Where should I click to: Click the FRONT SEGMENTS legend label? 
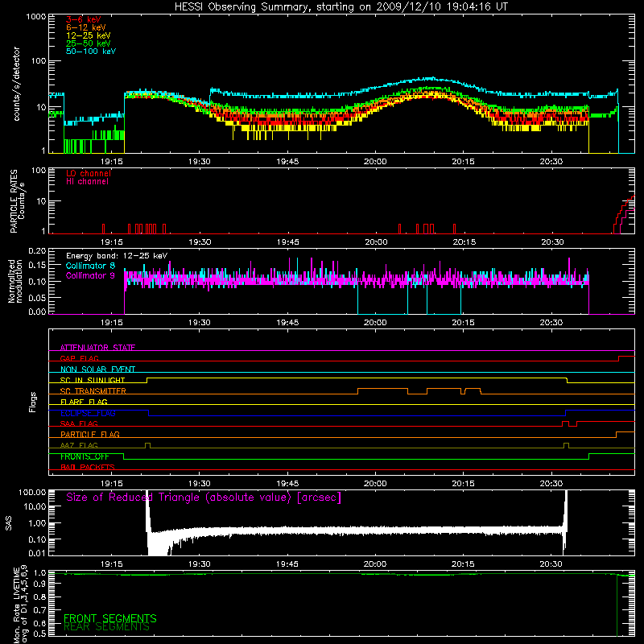tap(110, 618)
